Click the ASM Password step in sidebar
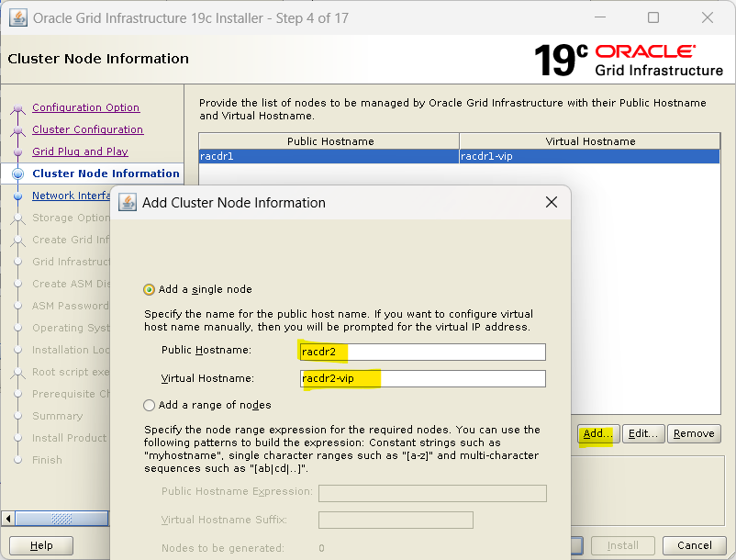The width and height of the screenshot is (736, 560). click(x=71, y=306)
